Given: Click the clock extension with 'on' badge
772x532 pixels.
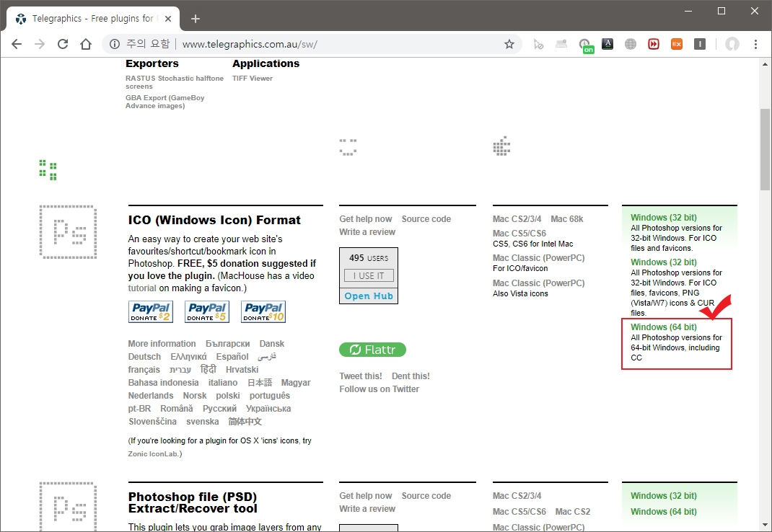Looking at the screenshot, I should point(585,45).
